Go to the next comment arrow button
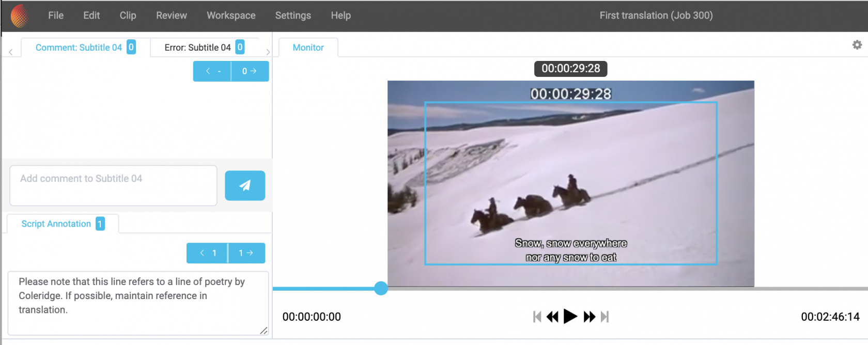Image resolution: width=868 pixels, height=345 pixels. (250, 71)
